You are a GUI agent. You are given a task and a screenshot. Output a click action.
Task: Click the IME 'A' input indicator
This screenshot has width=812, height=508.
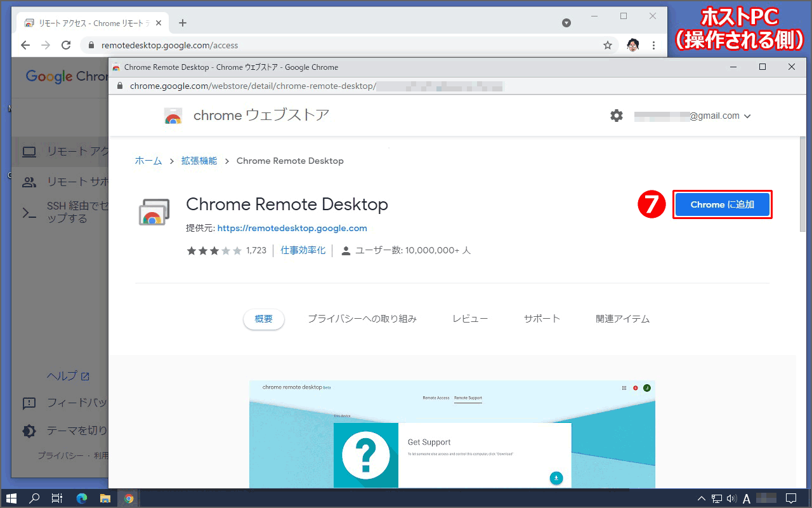747,498
